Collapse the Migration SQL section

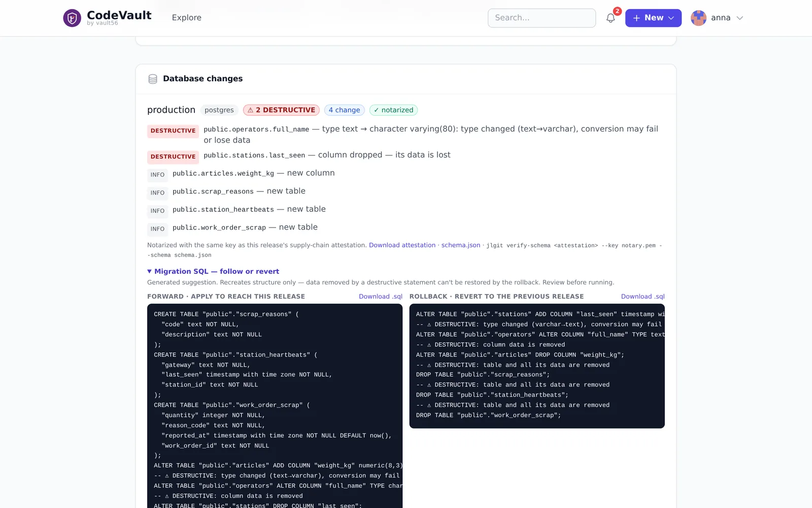click(x=213, y=271)
